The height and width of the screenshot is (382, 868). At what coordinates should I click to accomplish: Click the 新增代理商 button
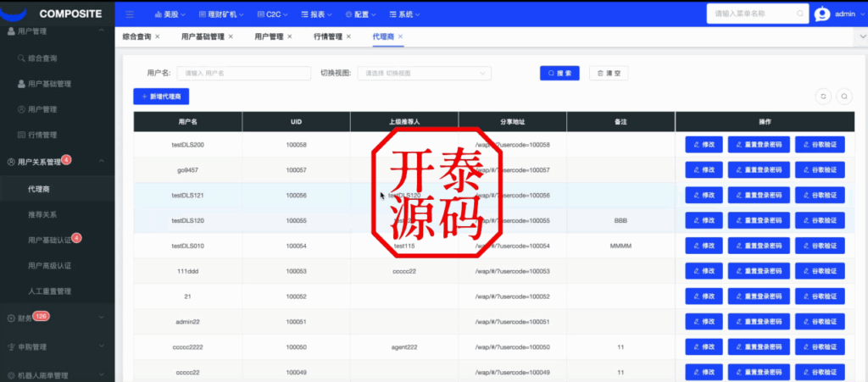point(161,97)
